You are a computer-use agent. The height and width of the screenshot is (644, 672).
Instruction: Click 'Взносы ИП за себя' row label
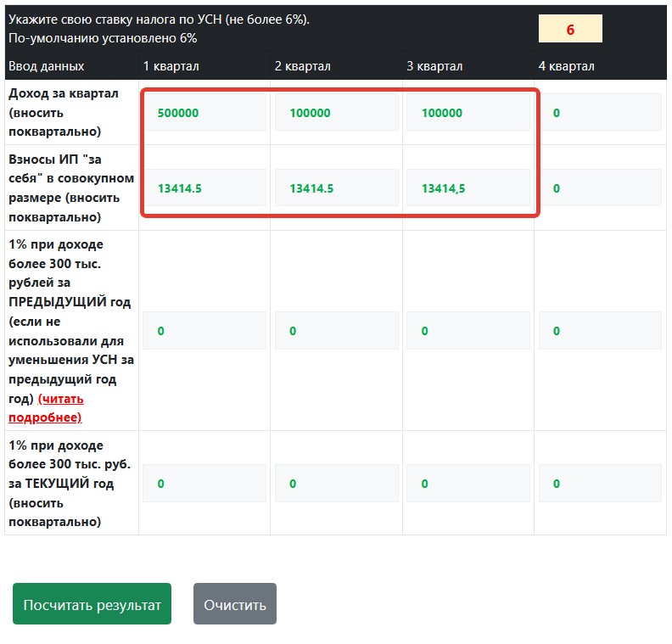[x=71, y=188]
